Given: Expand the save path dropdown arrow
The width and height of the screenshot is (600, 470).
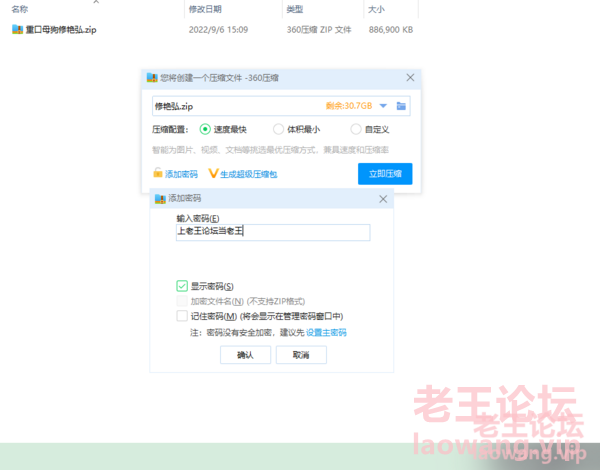Looking at the screenshot, I should tap(383, 105).
